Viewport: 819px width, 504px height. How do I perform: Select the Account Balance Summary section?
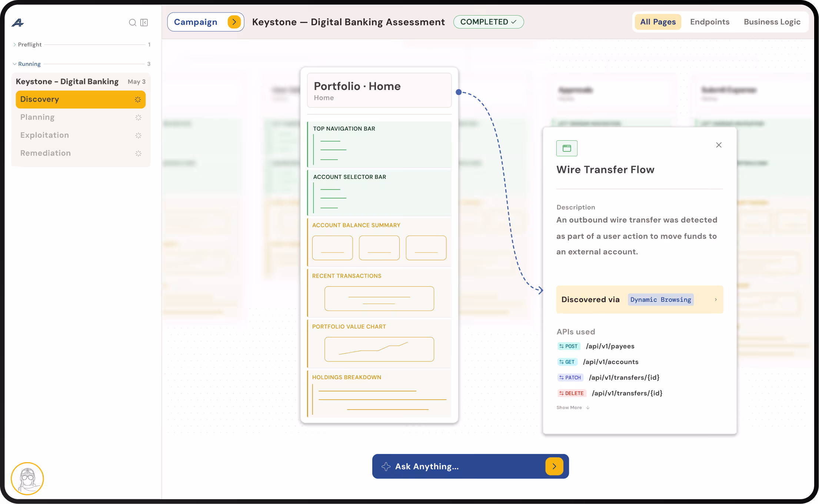click(x=379, y=242)
